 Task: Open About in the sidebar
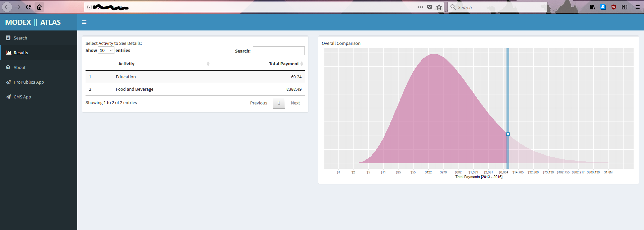[x=19, y=68]
